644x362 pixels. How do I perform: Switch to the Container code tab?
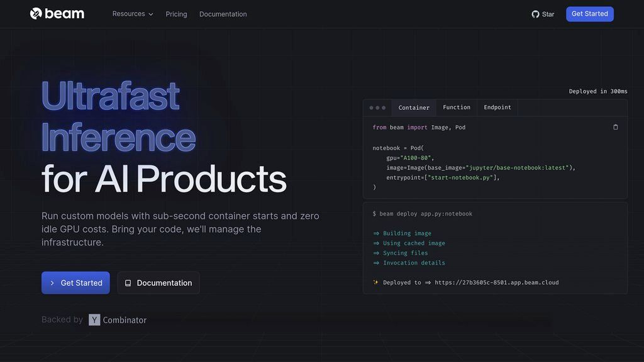414,107
